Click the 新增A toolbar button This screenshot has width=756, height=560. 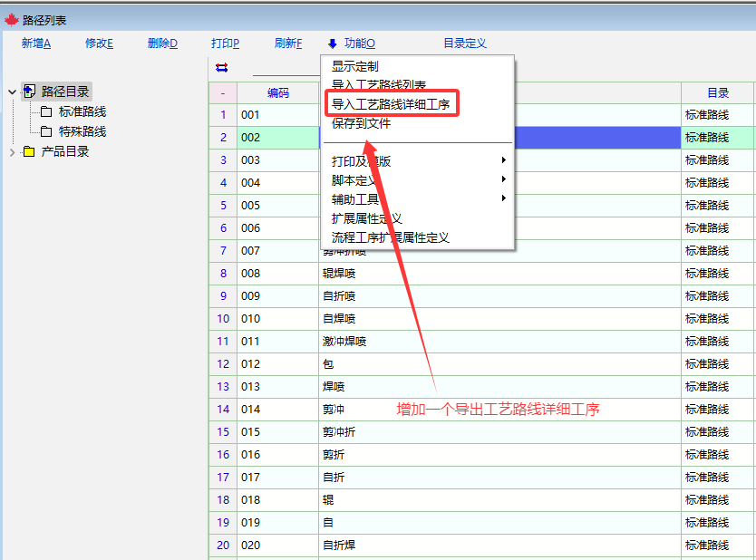pos(36,43)
